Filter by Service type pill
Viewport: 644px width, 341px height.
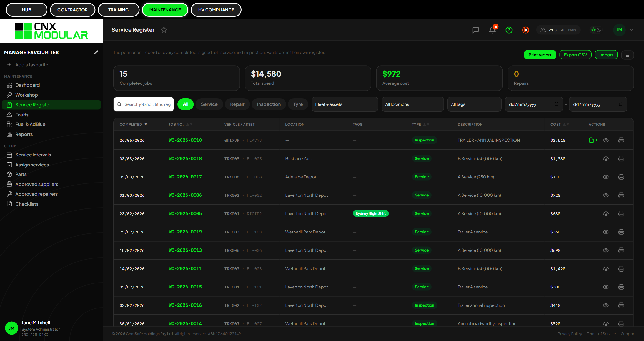[209, 104]
